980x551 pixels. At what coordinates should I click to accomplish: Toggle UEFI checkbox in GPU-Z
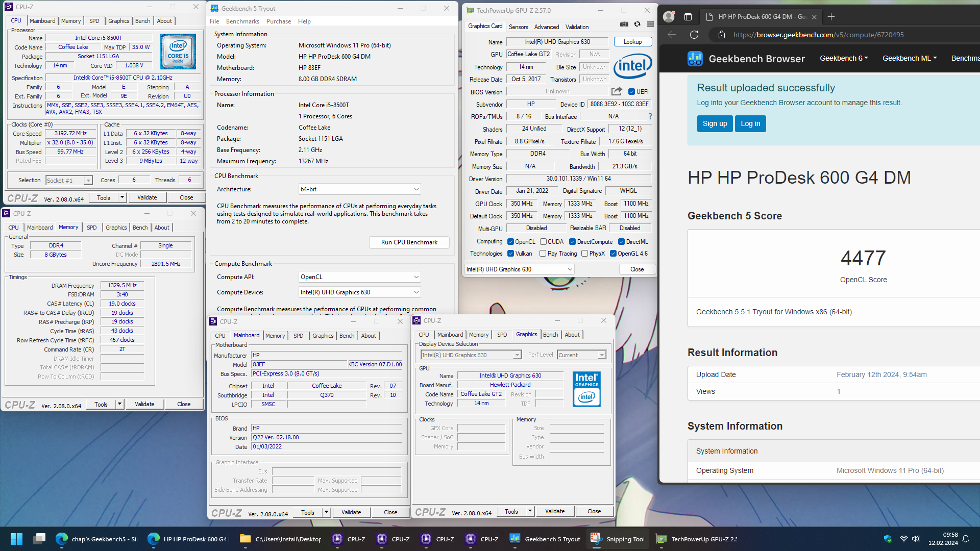(x=631, y=92)
